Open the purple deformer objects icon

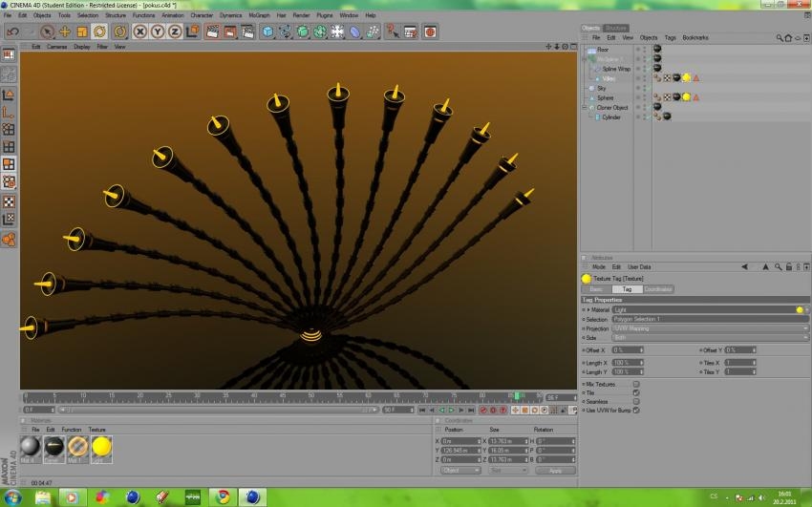point(354,32)
